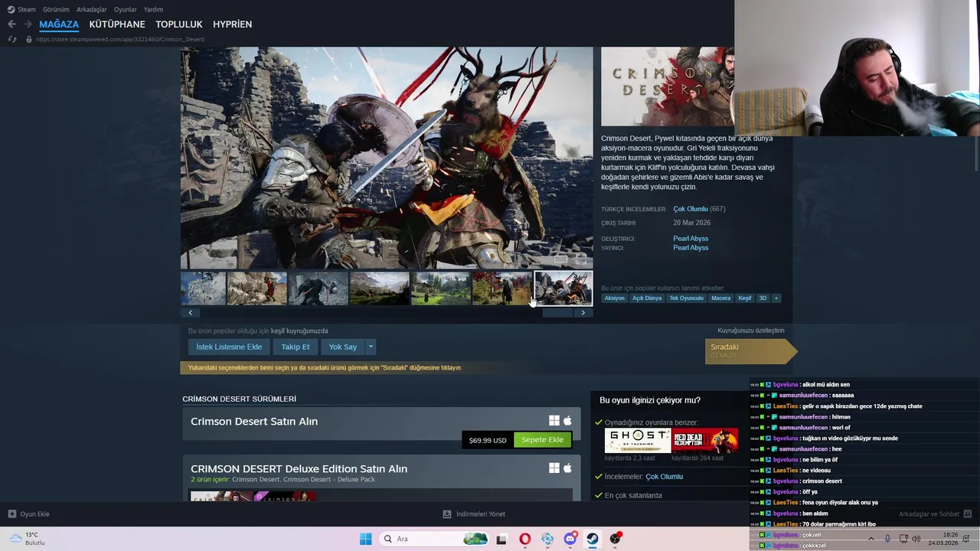980x551 pixels.
Task: Open the keşif kuyruğunuzda link
Action: (299, 331)
